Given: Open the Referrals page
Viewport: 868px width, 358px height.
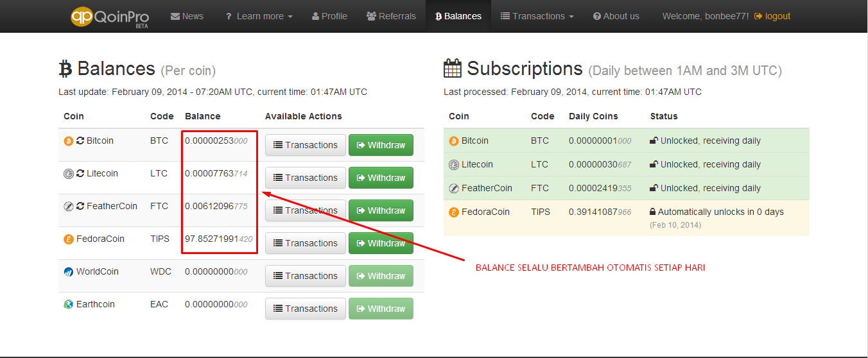Looking at the screenshot, I should click(x=391, y=16).
